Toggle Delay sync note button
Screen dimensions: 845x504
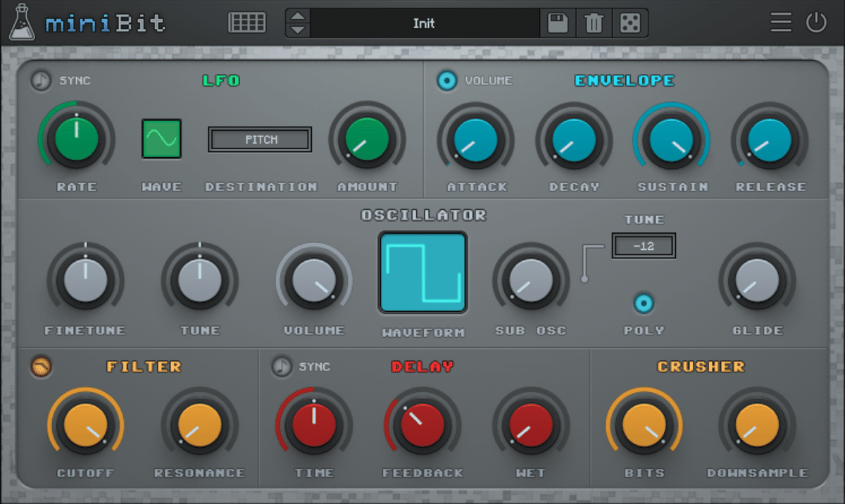click(x=282, y=366)
